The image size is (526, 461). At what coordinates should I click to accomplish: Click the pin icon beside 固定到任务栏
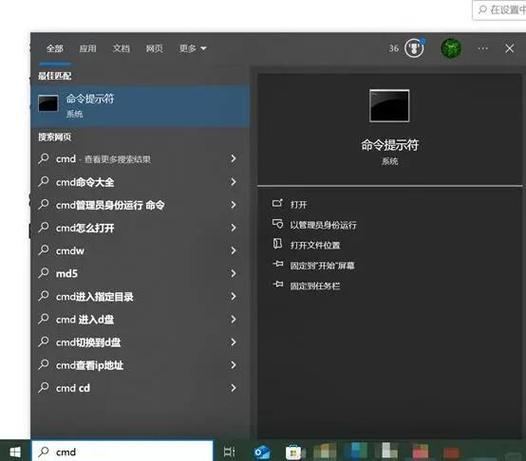[278, 285]
